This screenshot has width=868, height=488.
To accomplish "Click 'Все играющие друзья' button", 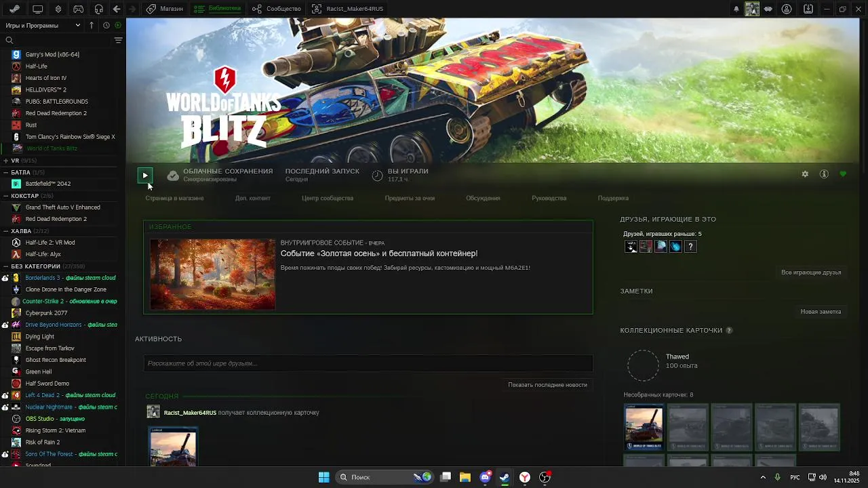I will tap(811, 272).
